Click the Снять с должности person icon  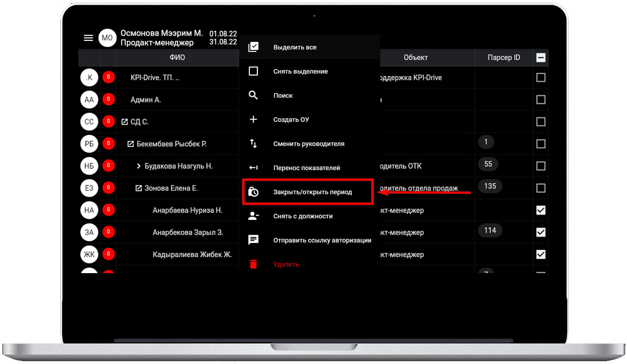point(253,216)
